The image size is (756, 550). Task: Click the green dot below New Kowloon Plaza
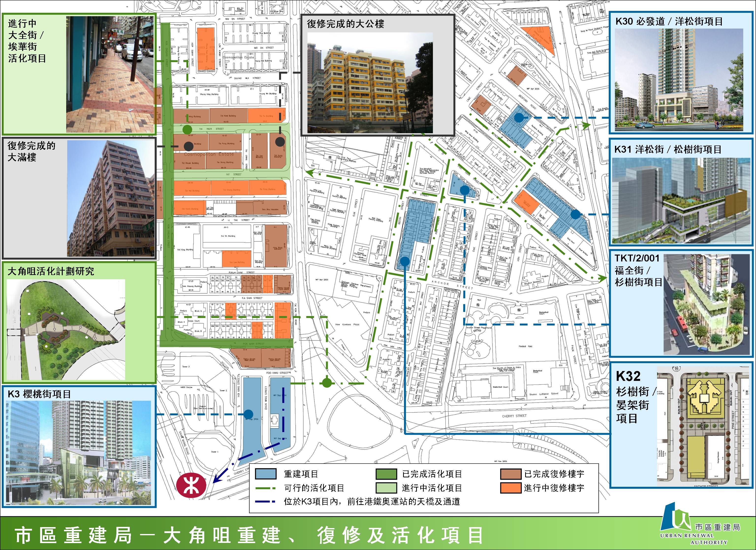(x=327, y=383)
